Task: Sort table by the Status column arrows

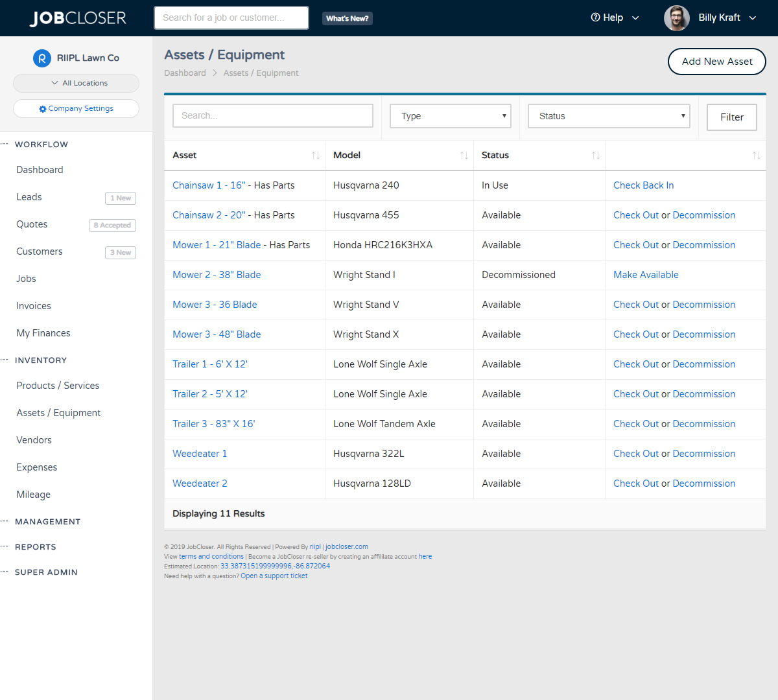Action: coord(596,156)
